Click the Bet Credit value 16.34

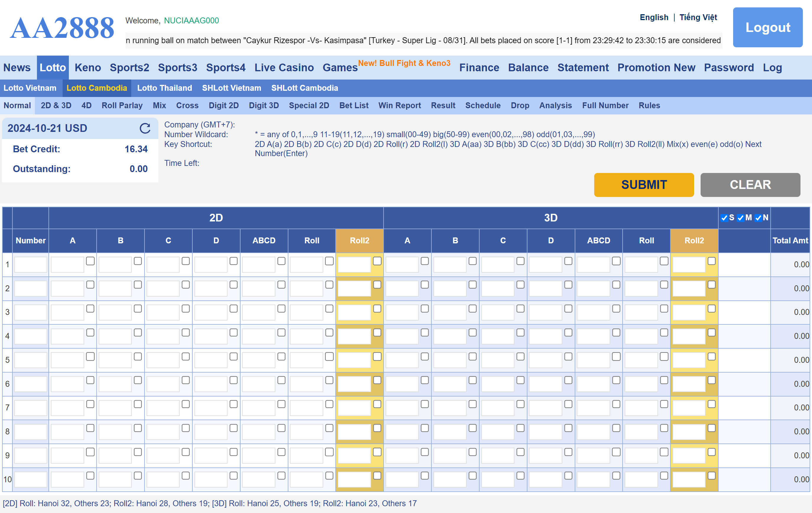(136, 149)
